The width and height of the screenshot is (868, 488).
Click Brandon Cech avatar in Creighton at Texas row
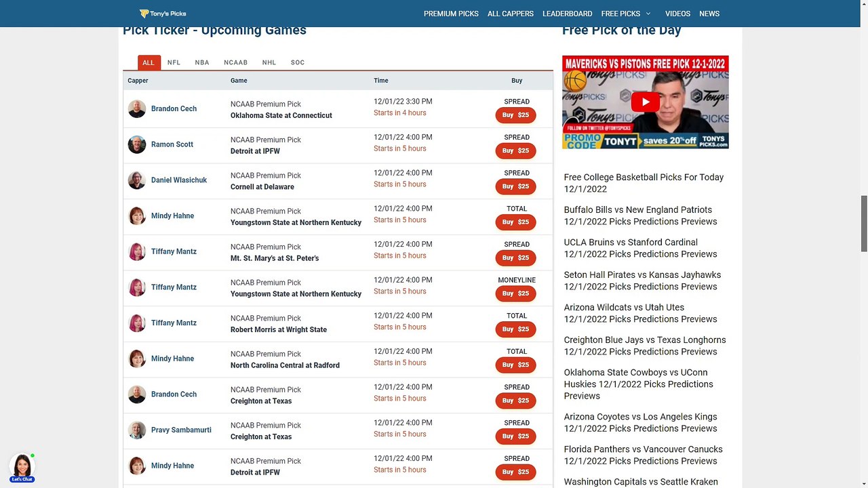click(x=137, y=394)
